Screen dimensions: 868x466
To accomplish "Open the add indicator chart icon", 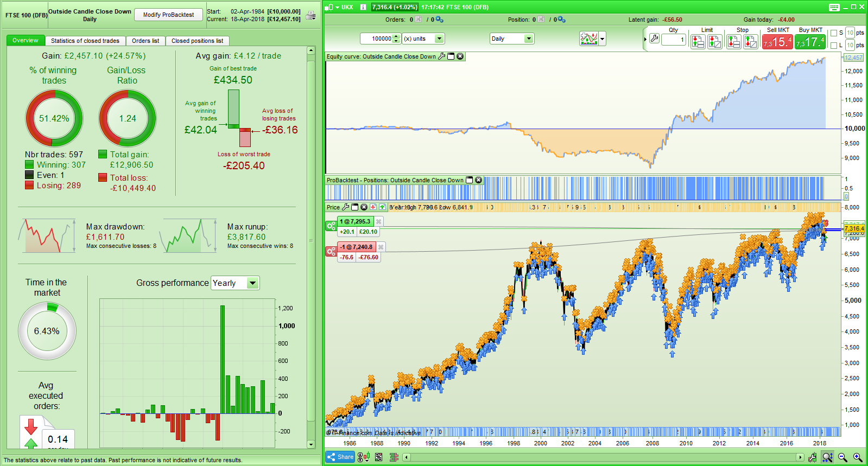I will (589, 39).
